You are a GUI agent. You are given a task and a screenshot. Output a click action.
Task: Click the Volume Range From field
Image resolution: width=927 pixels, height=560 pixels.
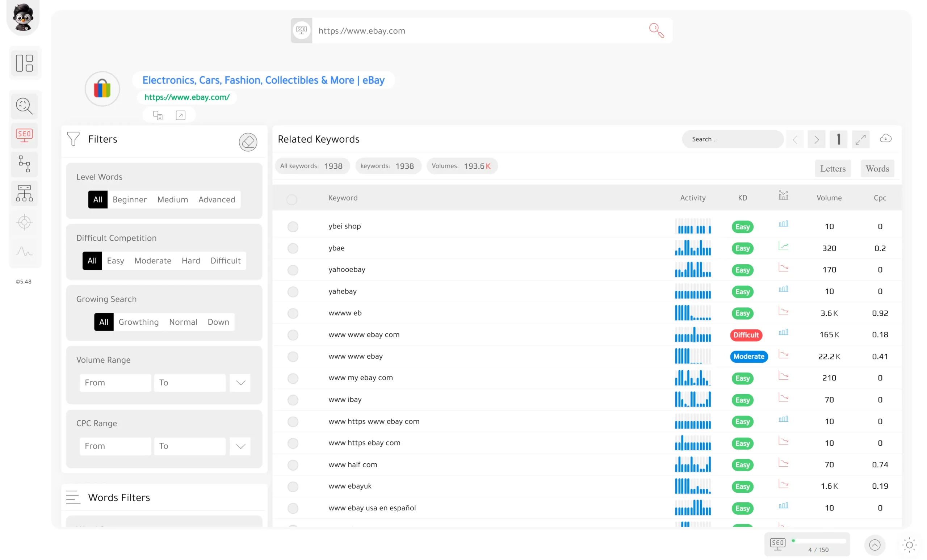click(115, 383)
